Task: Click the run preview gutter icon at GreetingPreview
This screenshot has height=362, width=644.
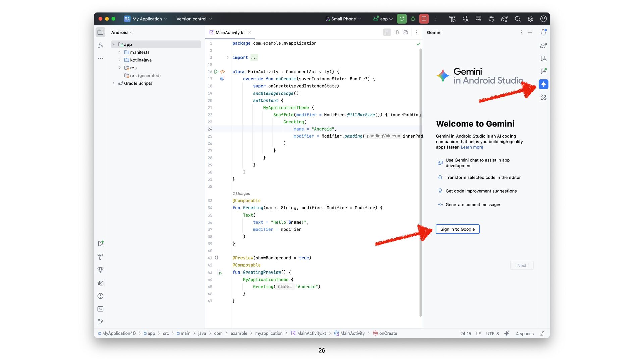Action: coord(219,272)
